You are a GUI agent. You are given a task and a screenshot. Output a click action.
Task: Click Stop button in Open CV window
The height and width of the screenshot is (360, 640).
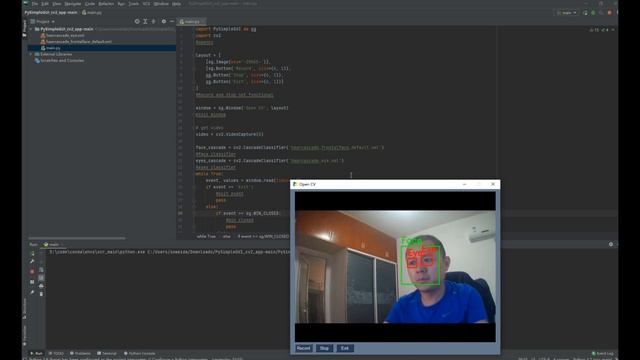324,348
